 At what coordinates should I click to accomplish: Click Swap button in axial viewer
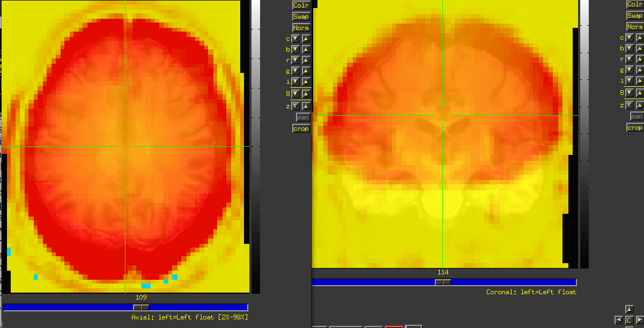301,17
